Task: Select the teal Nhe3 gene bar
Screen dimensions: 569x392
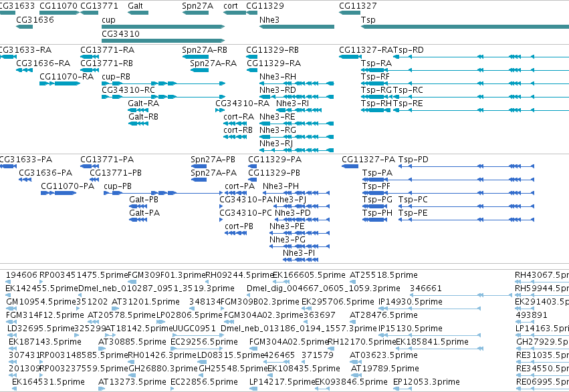Action: click(x=297, y=27)
